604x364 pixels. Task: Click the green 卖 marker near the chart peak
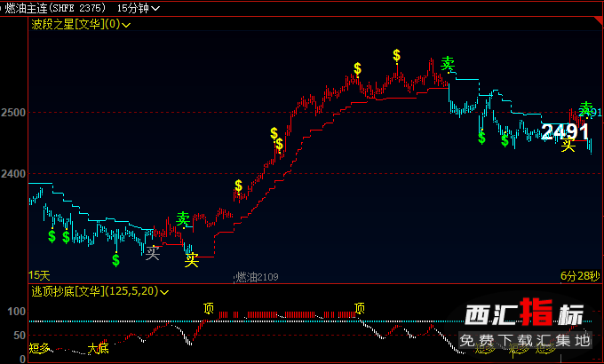(x=448, y=64)
